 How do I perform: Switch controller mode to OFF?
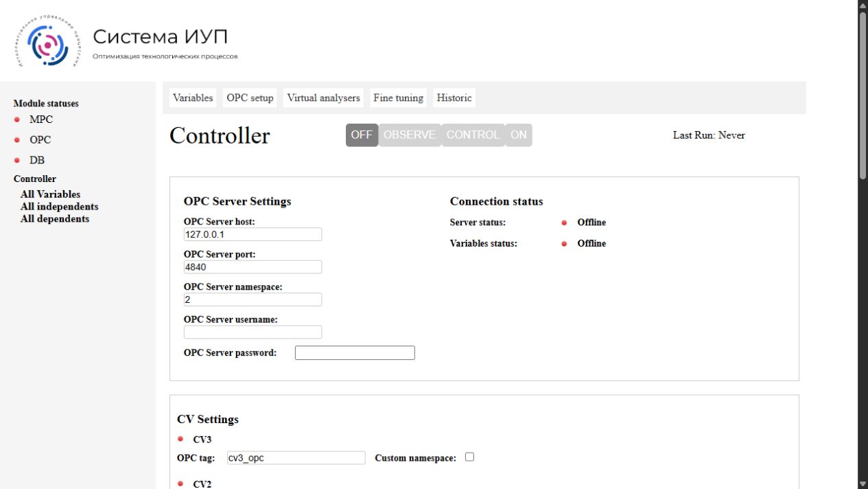pyautogui.click(x=362, y=135)
